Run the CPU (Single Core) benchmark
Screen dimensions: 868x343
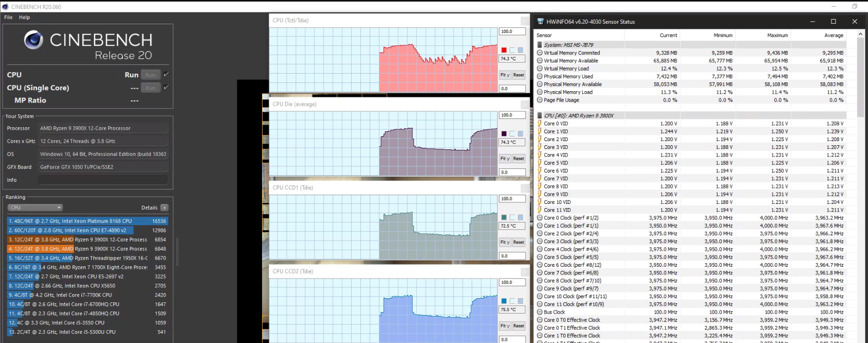[150, 88]
